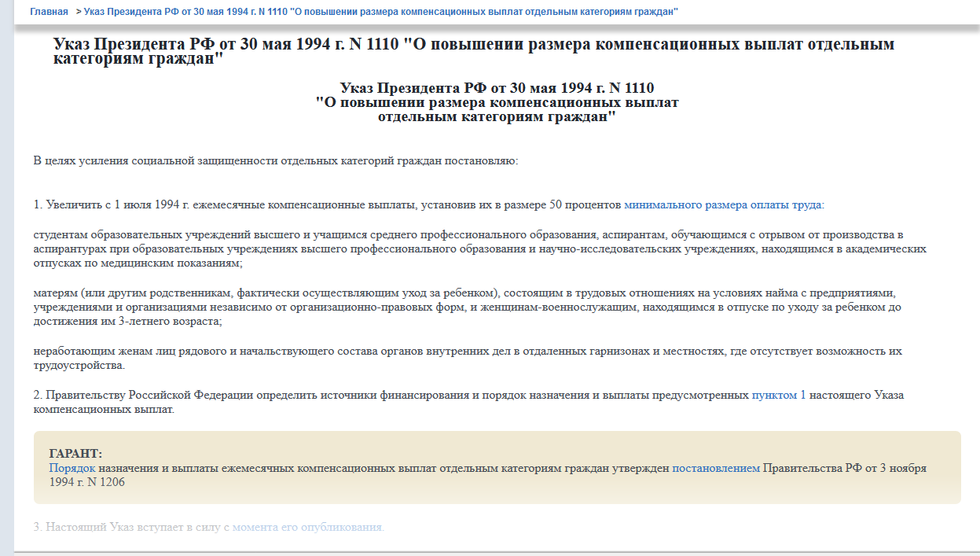
Task: Click the paragraph beginning "В целях усиления"
Action: 276,161
